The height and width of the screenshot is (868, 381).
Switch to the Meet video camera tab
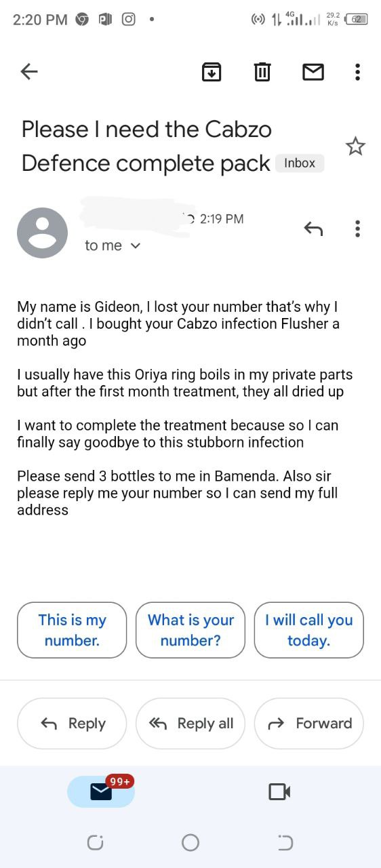[279, 791]
